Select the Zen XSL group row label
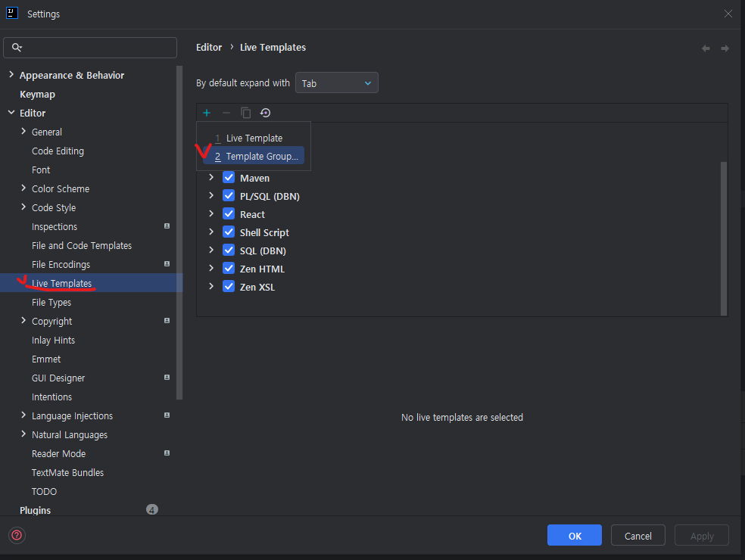 [x=257, y=288]
